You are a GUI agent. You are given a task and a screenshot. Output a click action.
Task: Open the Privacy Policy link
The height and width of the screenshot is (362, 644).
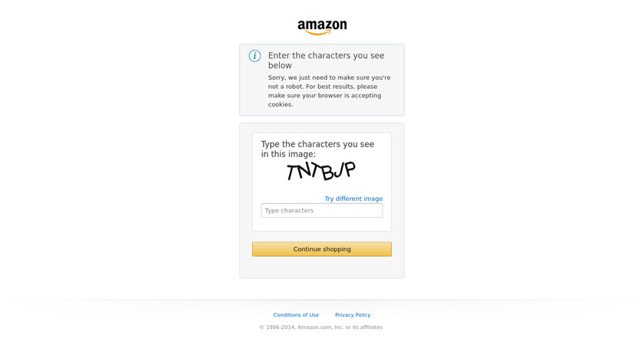point(353,314)
